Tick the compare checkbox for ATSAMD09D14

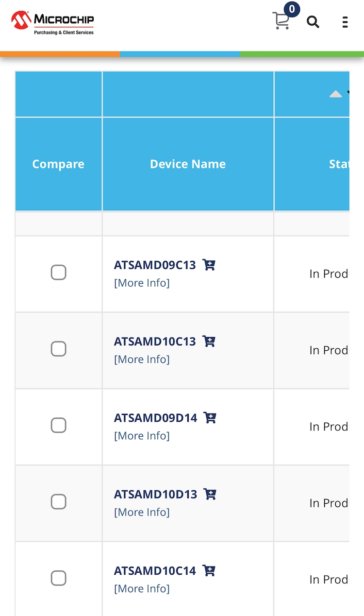tap(59, 425)
